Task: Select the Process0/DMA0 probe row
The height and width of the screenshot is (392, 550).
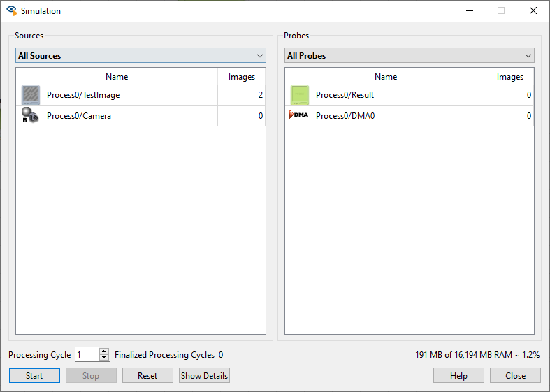Action: click(410, 116)
